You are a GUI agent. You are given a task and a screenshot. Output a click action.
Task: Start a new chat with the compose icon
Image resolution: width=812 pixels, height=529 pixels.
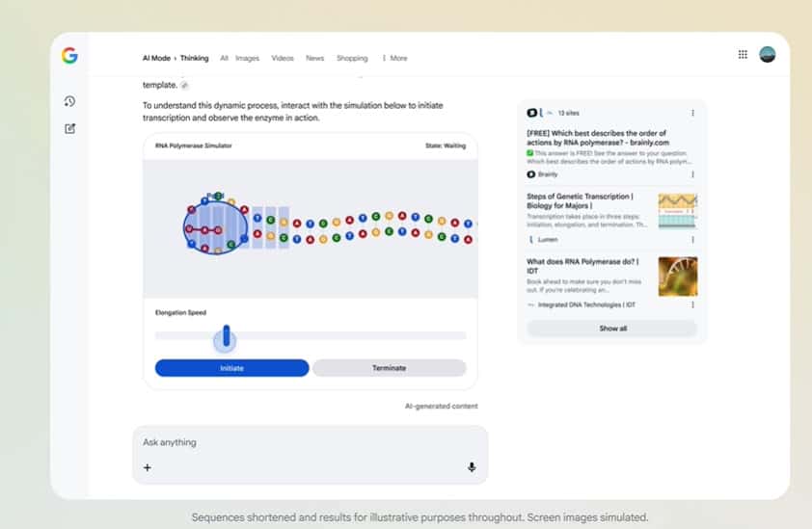point(69,128)
